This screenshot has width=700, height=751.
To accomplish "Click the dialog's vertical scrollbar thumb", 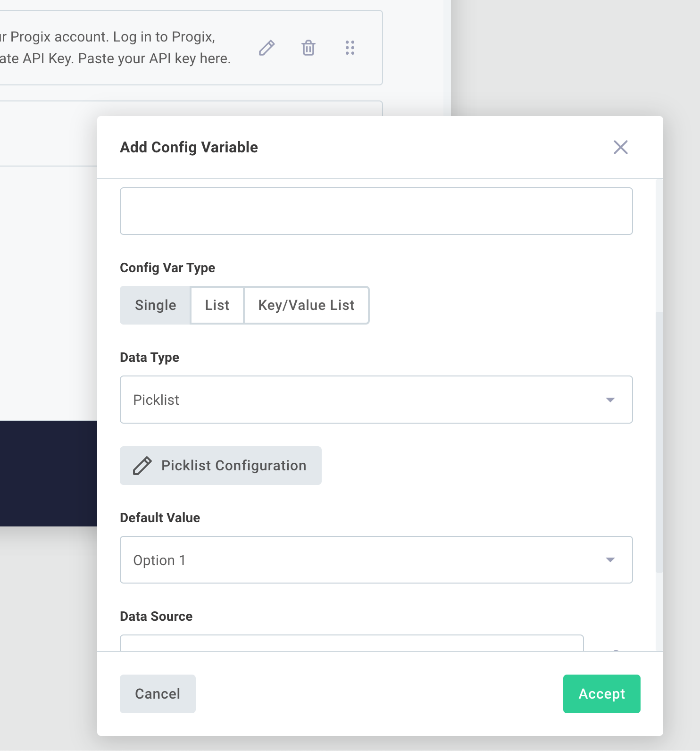I will pos(659,442).
